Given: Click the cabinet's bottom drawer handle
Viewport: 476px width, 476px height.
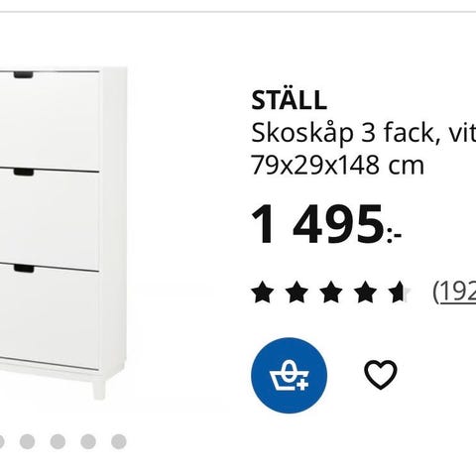Looking at the screenshot, I should tap(24, 269).
